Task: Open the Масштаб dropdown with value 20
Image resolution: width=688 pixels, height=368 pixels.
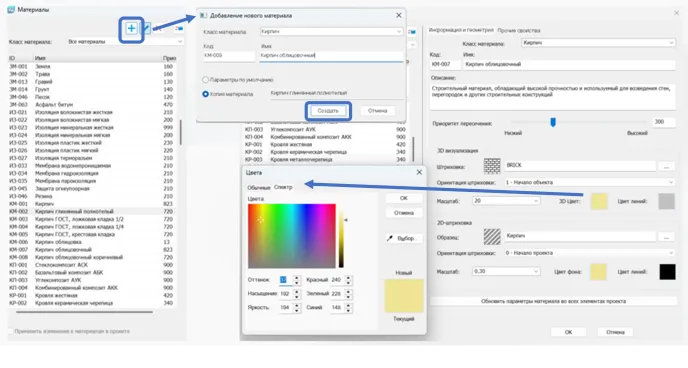Action: point(506,201)
